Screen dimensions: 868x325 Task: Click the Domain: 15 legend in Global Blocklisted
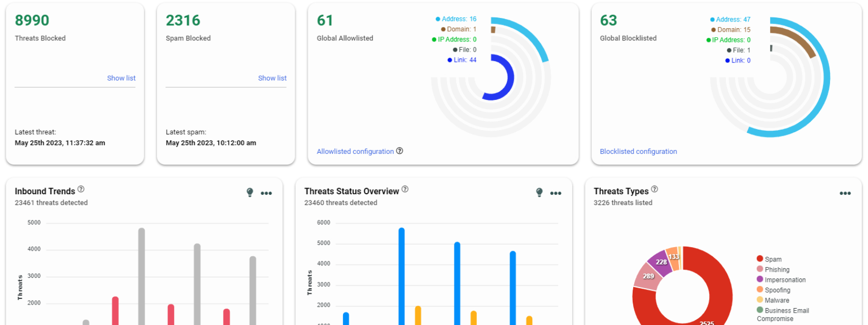point(731,30)
